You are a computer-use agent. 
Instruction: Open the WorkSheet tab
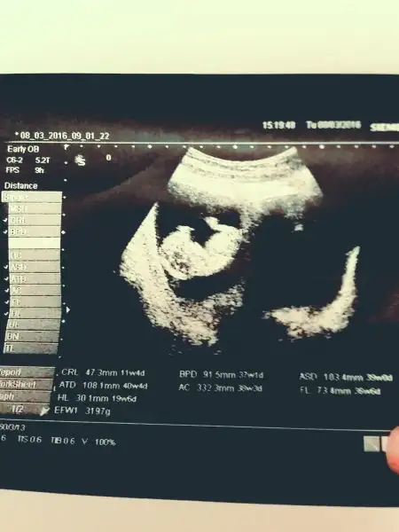(26, 385)
